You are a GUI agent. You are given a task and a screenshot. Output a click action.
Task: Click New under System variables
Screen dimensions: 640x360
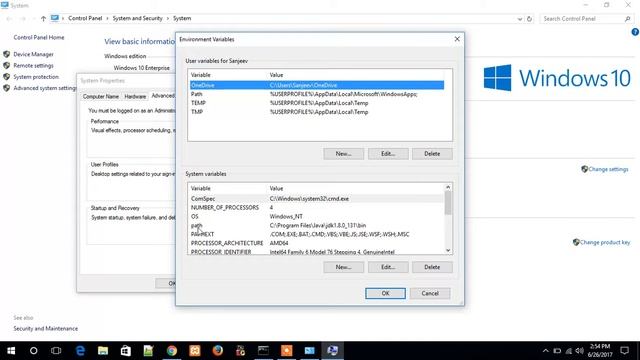[344, 267]
